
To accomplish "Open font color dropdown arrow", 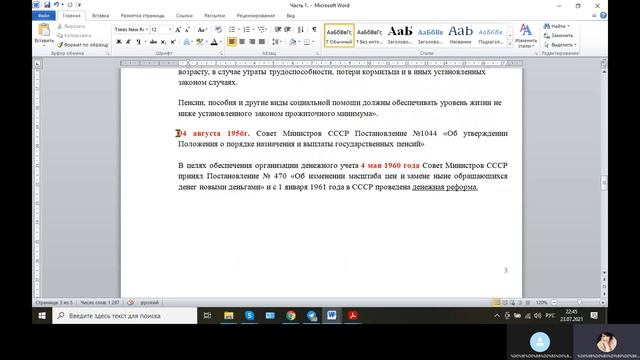I will [221, 42].
